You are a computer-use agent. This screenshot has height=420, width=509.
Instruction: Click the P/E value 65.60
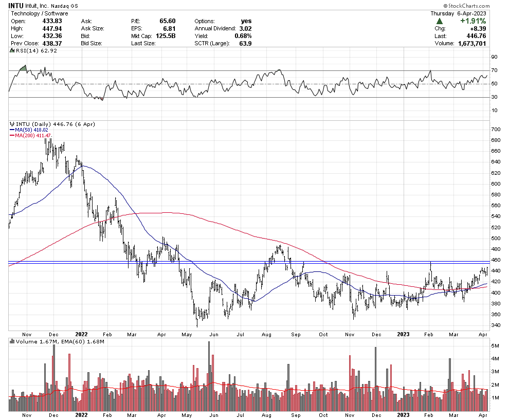(x=168, y=21)
